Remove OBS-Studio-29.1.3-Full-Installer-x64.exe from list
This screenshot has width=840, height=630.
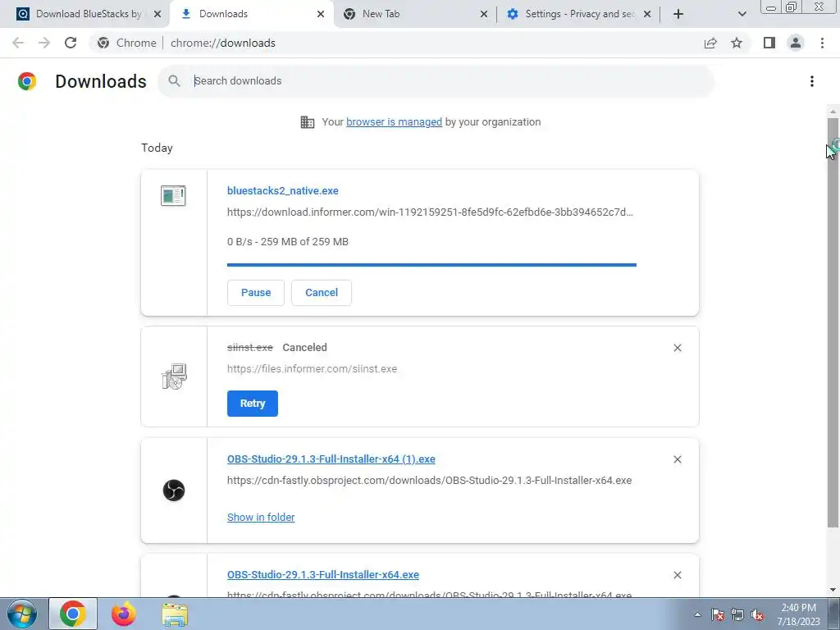tap(677, 575)
